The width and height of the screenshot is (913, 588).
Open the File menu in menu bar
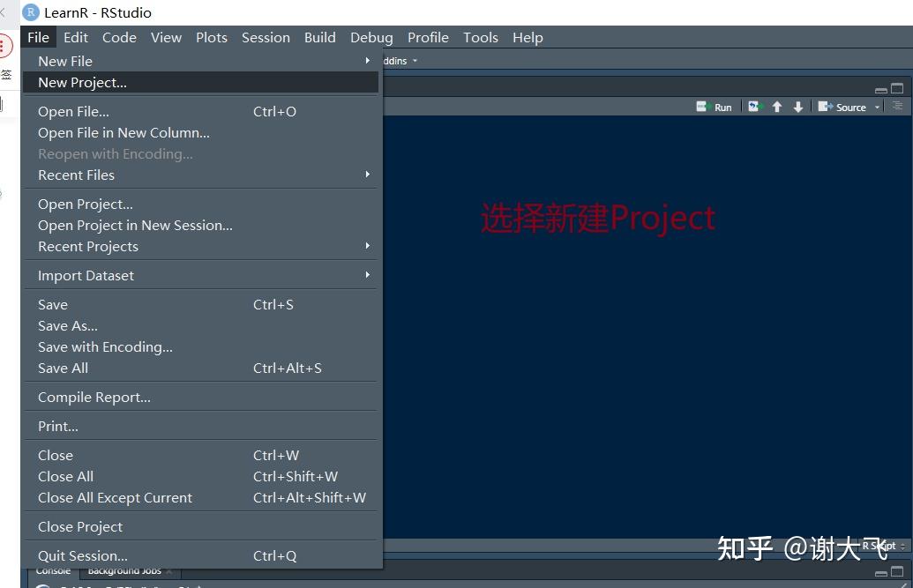click(x=39, y=37)
